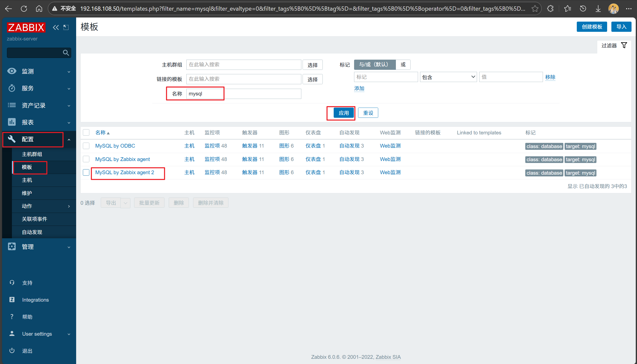The image size is (637, 364).
Task: Tick checkbox for MySQL by Zabbix agent 2
Action: [x=86, y=172]
